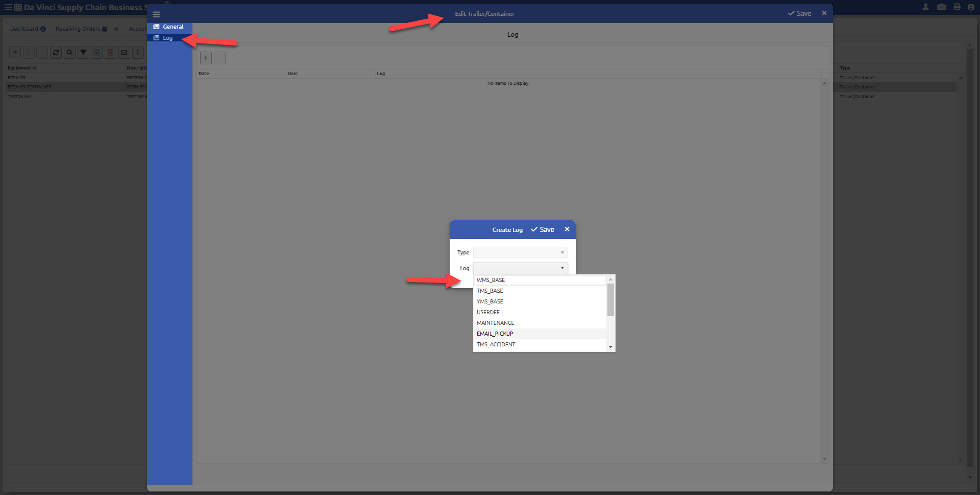Collapse the Log dropdown arrow in Create Log
The height and width of the screenshot is (495, 980).
tap(562, 268)
